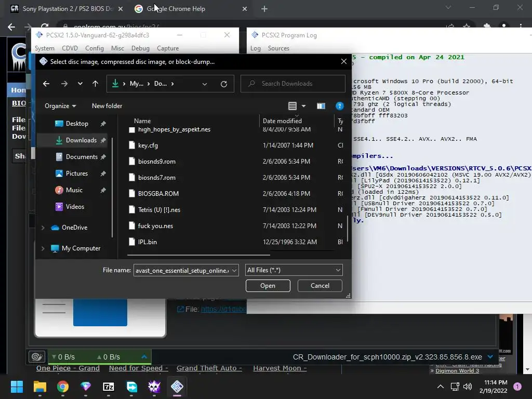Open view options dropdown arrow
This screenshot has height=399, width=532.
[x=303, y=106]
